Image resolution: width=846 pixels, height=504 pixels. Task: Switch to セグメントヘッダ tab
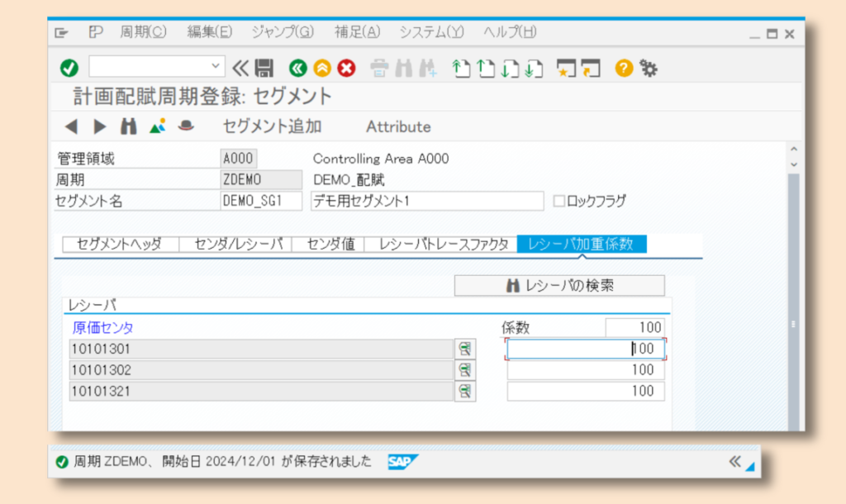click(x=120, y=244)
